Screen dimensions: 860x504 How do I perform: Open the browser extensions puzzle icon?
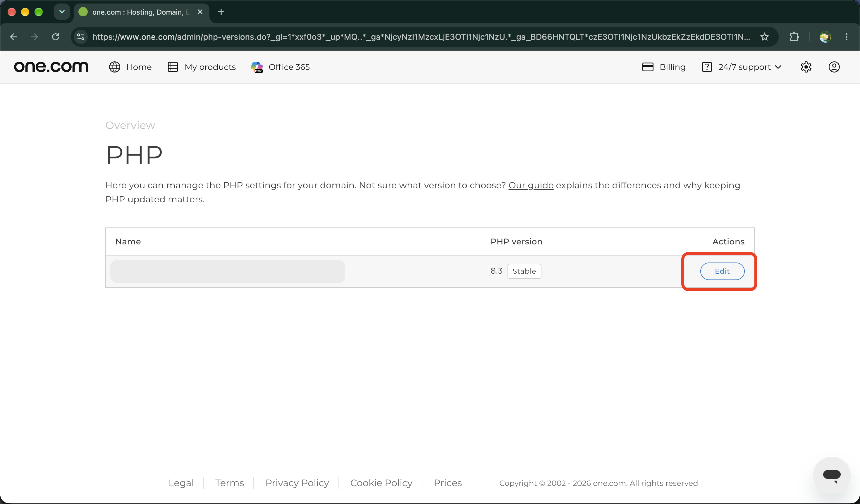tap(794, 37)
